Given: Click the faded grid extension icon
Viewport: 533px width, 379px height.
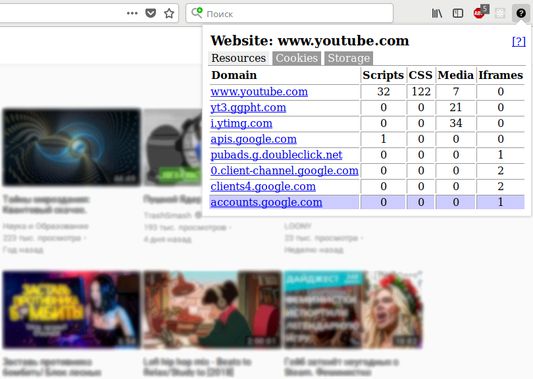Looking at the screenshot, I should click(x=500, y=13).
